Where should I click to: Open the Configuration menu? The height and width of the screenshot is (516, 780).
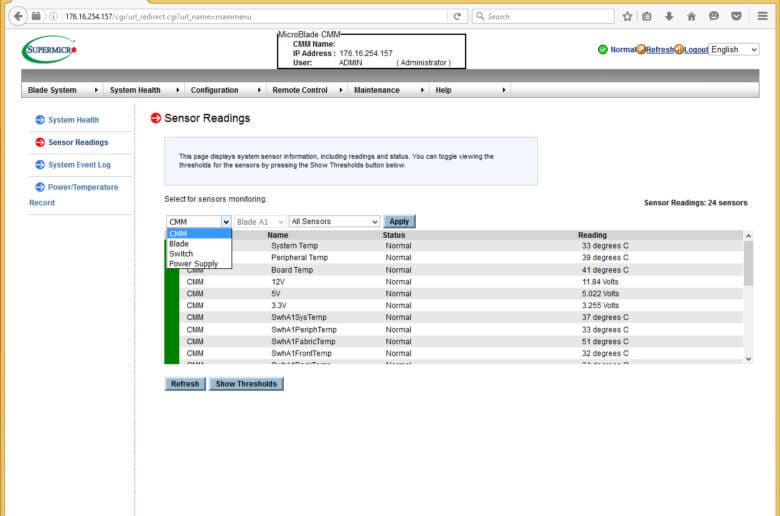pyautogui.click(x=225, y=90)
